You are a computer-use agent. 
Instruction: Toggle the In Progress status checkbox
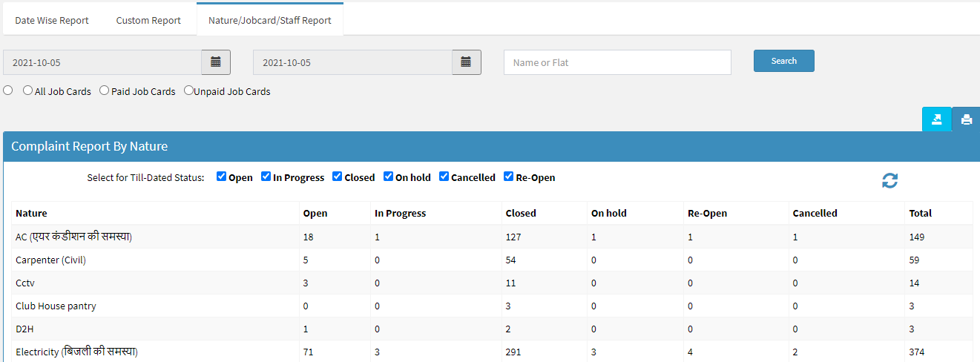266,177
